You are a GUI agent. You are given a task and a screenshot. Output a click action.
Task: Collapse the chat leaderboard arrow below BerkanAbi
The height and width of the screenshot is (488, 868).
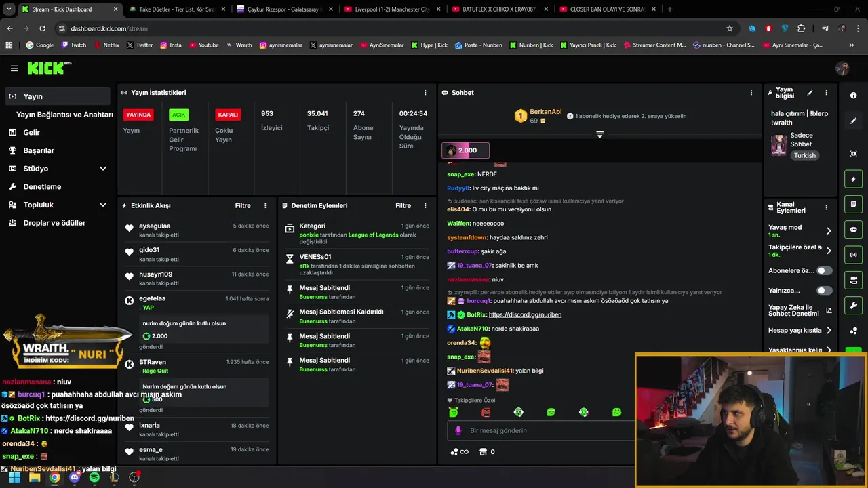599,134
